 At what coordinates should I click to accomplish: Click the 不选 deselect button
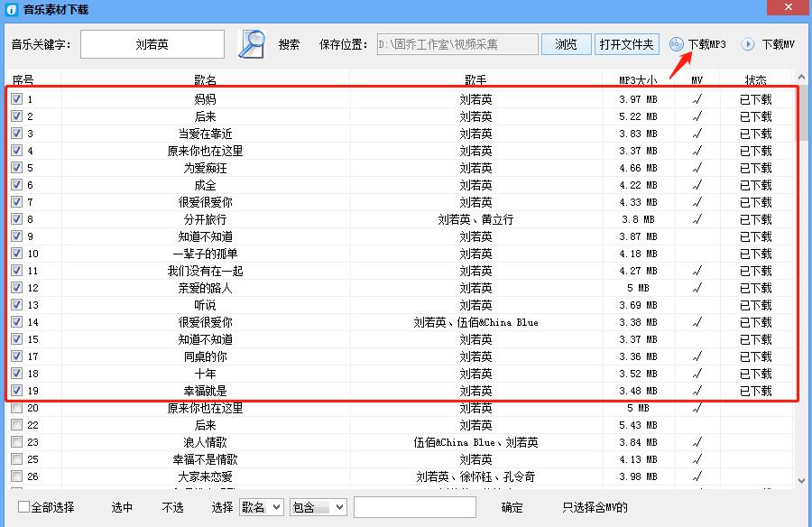[171, 507]
